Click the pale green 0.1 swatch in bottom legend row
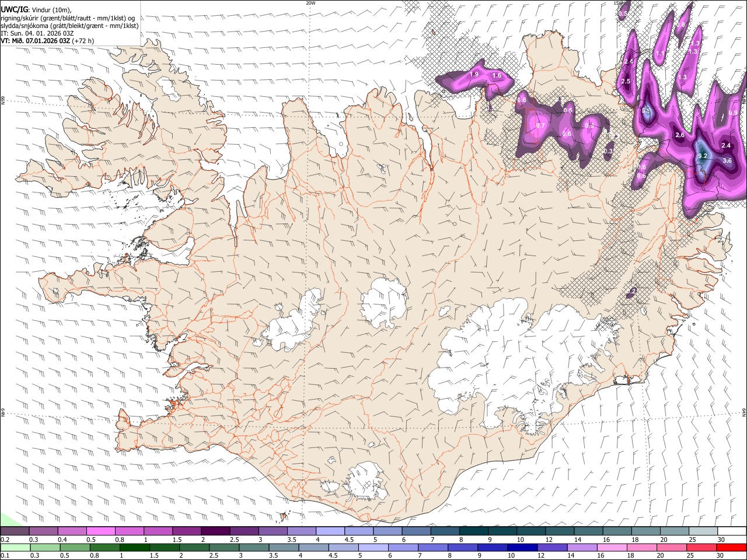This screenshot has height=560, width=747. (15, 547)
